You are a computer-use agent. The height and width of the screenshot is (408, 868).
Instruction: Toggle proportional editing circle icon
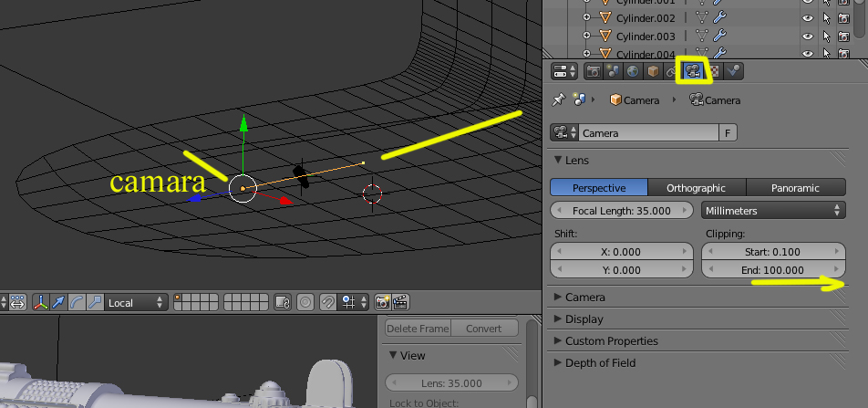305,303
